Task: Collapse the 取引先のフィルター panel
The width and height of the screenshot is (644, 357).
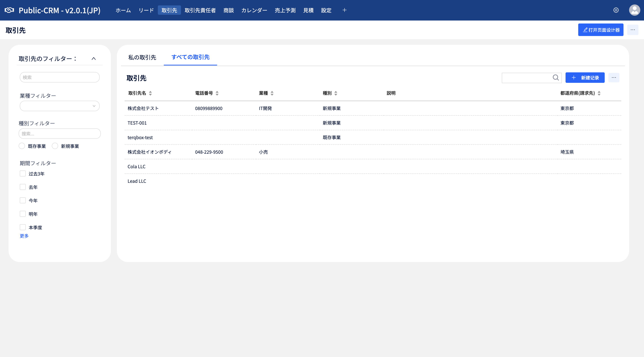Action: tap(94, 59)
